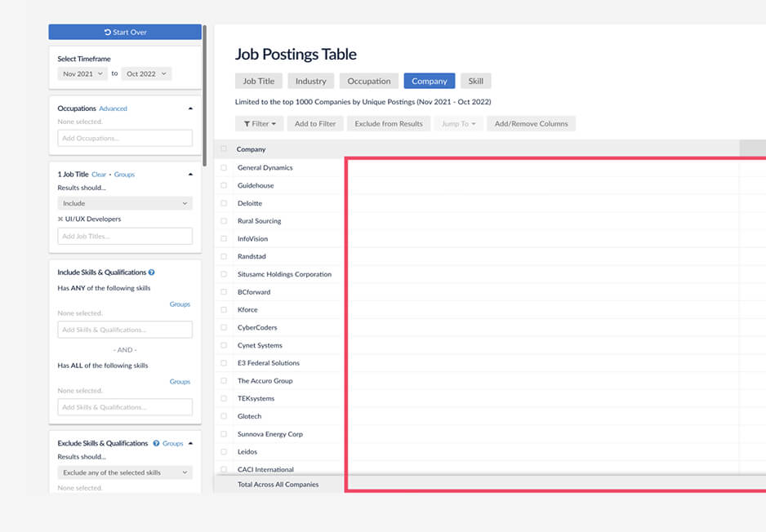Check the Deloitte row checkbox
Screen dimensions: 766x532
click(x=224, y=203)
